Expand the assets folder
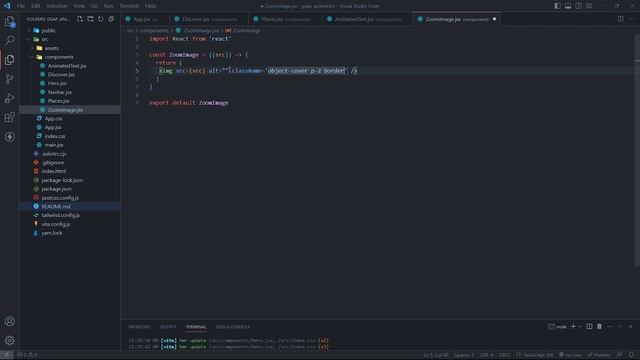The width and height of the screenshot is (640, 360). tap(32, 48)
